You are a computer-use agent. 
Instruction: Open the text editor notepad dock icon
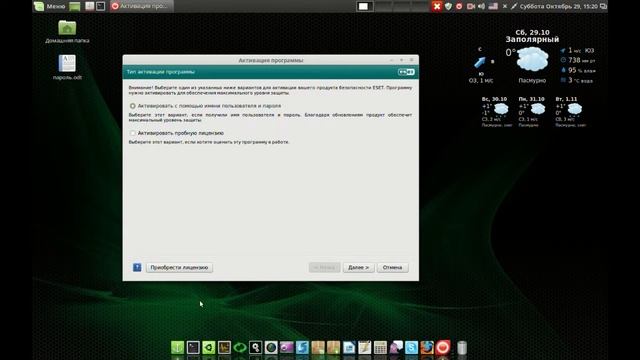(364, 347)
